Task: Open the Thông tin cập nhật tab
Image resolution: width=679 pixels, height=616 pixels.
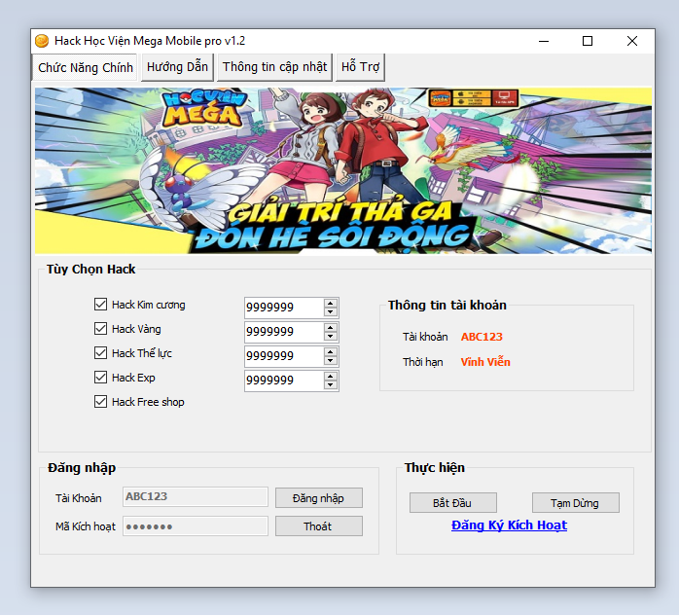Action: (274, 67)
